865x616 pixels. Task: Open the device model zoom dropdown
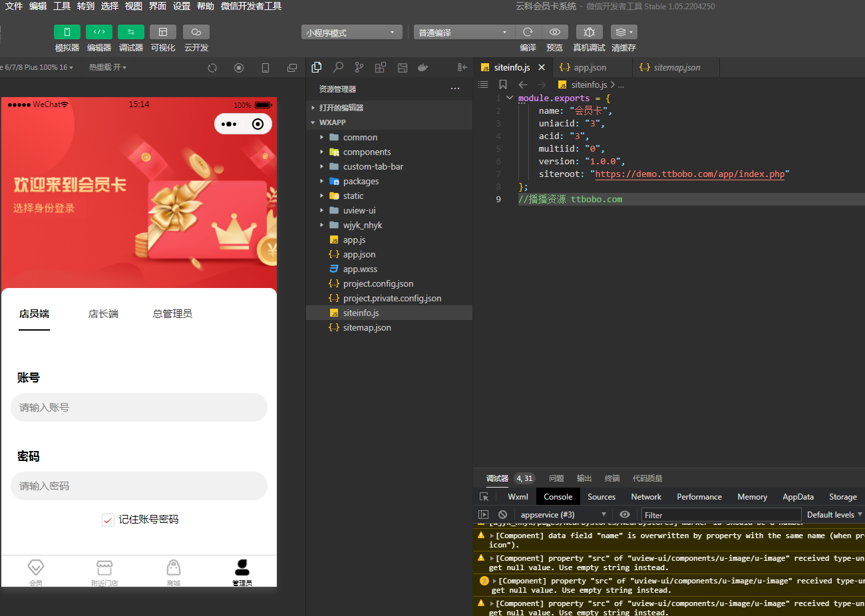[37, 67]
